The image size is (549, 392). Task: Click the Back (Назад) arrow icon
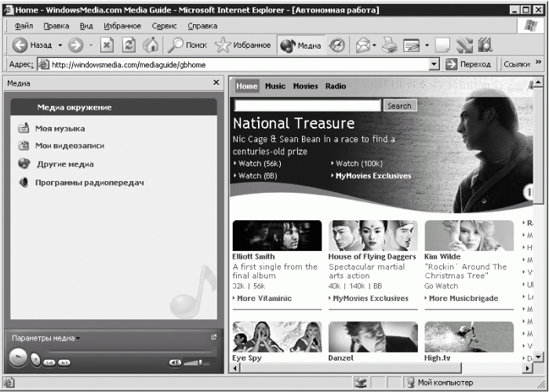click(x=20, y=45)
